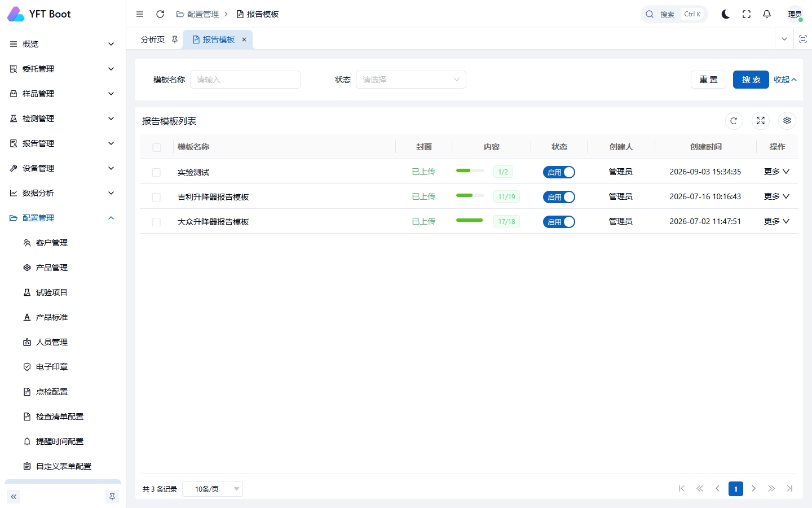
Task: Switch to the 分析页 tab
Action: tap(153, 40)
